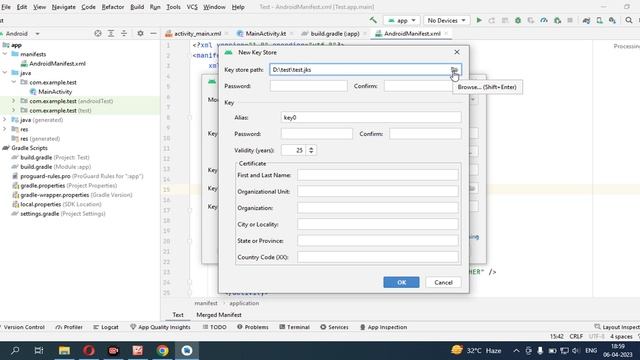
Task: Click Apply Changes and Restart Activity icon
Action: click(x=492, y=20)
